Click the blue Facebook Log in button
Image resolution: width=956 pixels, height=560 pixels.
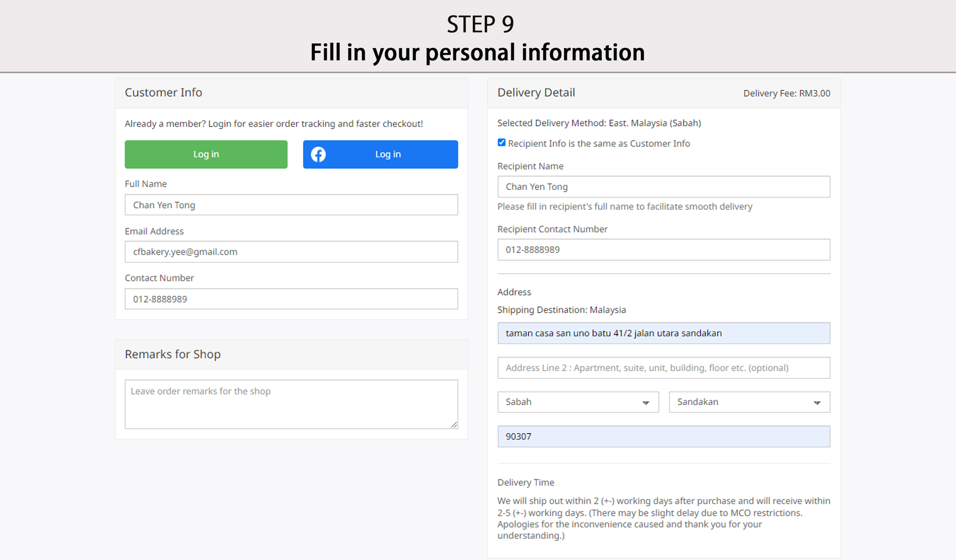pyautogui.click(x=387, y=154)
